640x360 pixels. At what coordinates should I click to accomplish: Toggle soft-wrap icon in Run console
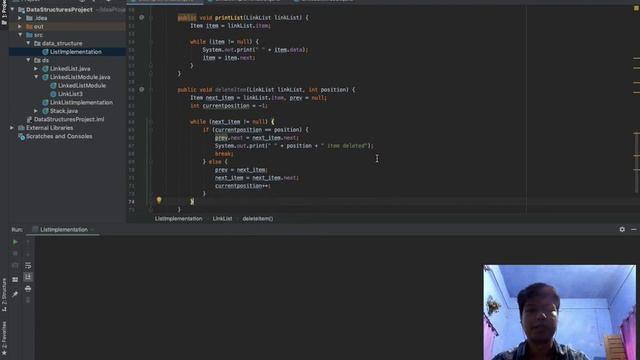pyautogui.click(x=28, y=265)
